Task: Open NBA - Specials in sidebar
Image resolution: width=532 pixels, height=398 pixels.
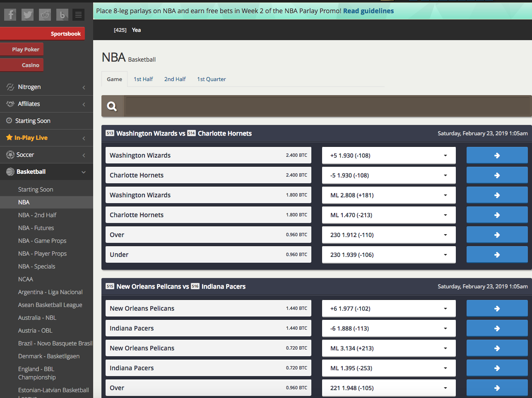Action: [x=36, y=266]
